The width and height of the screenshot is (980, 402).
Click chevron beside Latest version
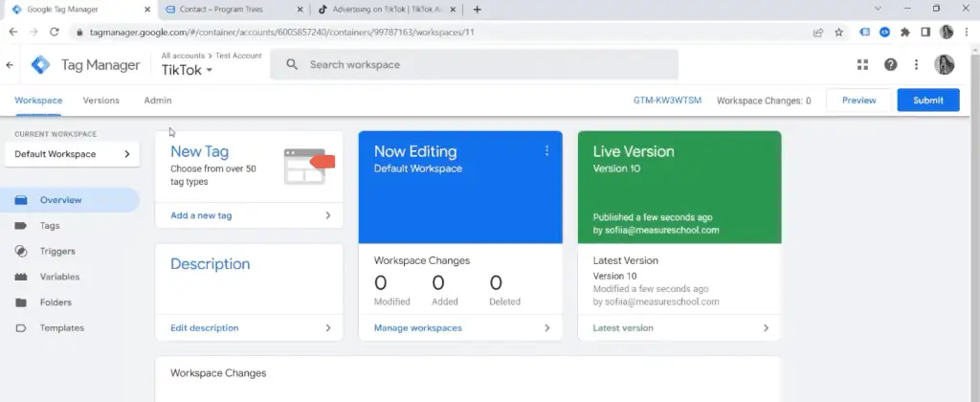click(x=766, y=328)
